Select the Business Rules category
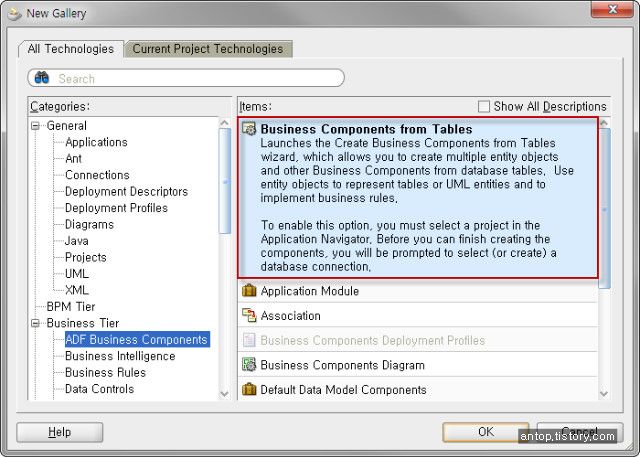Viewport: 640px width, 457px height. (105, 373)
